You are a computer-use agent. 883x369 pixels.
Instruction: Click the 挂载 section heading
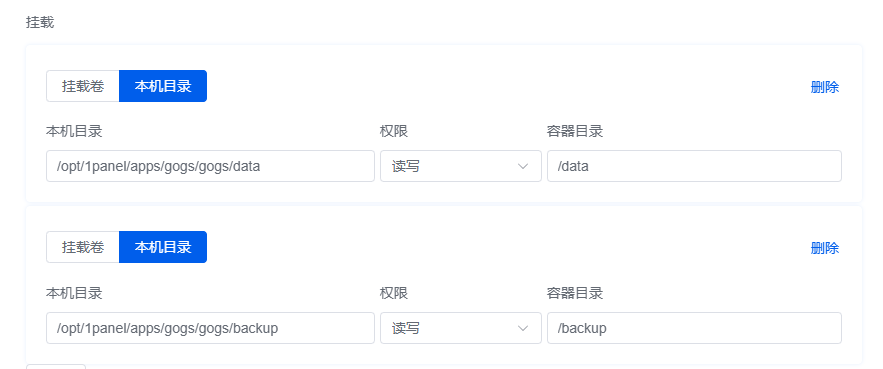tap(40, 23)
